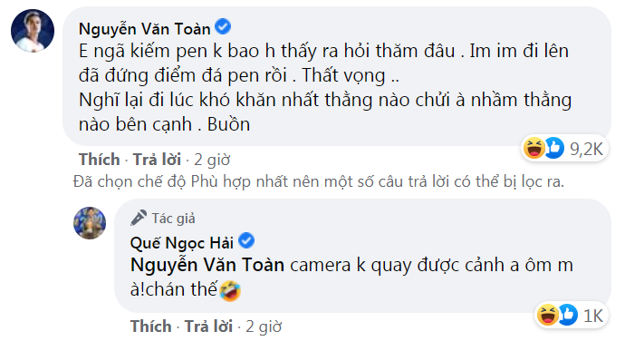Screen dimensions: 644x341
Task: Open Quế Ngọc Hải's profile picture
Action: [90, 223]
